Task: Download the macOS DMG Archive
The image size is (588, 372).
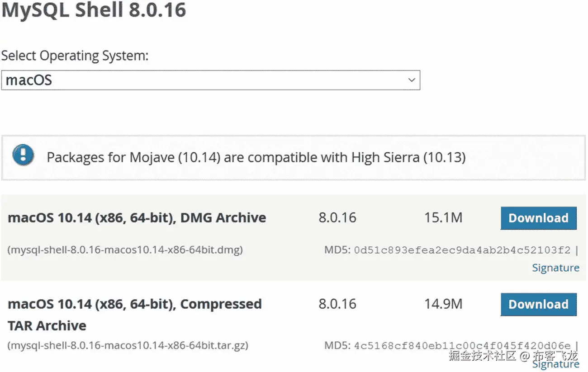Action: 538,218
